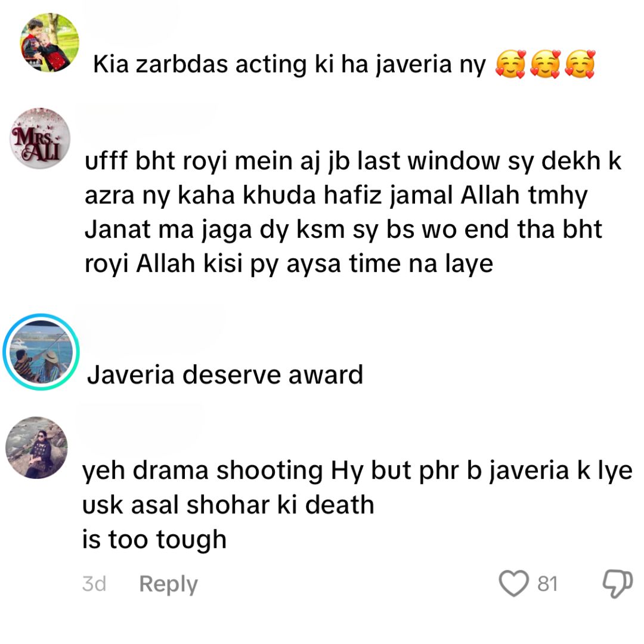644x644 pixels.
Task: Open the avatar showing two children
Action: point(49,42)
